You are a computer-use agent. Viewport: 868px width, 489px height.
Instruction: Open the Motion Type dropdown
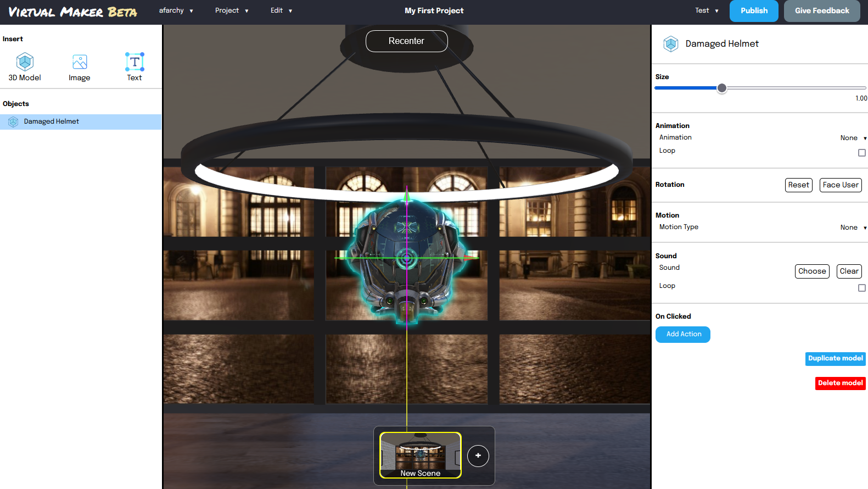[853, 227]
